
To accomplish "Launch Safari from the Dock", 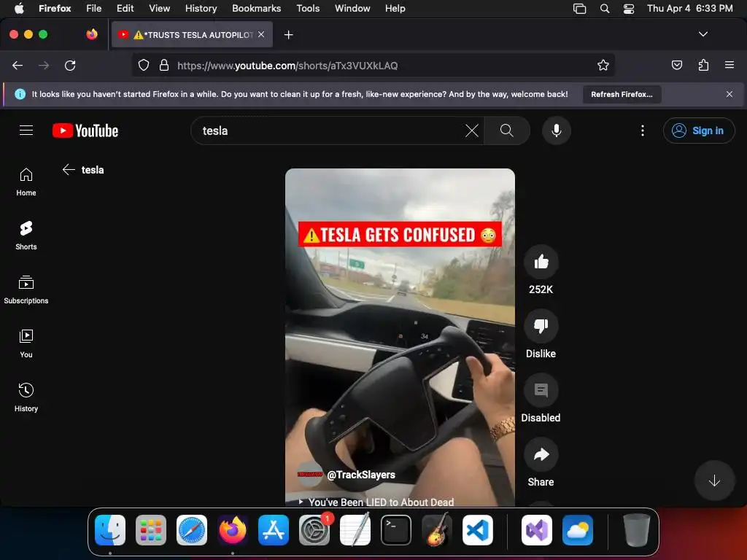I will [x=192, y=530].
